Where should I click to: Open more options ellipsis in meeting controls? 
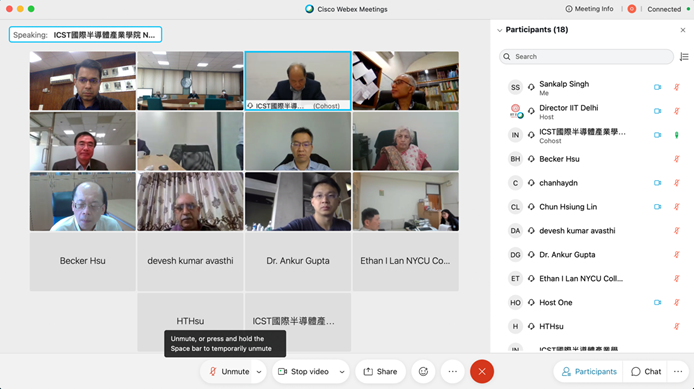452,372
